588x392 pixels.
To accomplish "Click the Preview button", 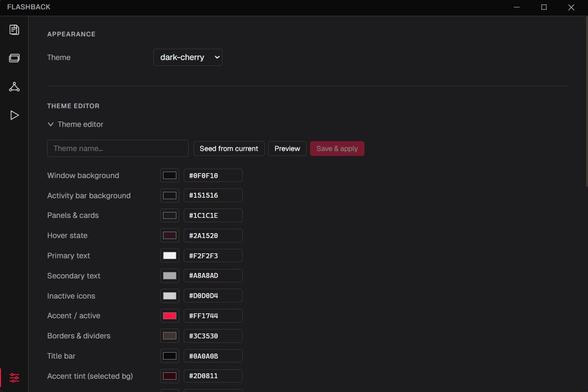I will point(287,149).
